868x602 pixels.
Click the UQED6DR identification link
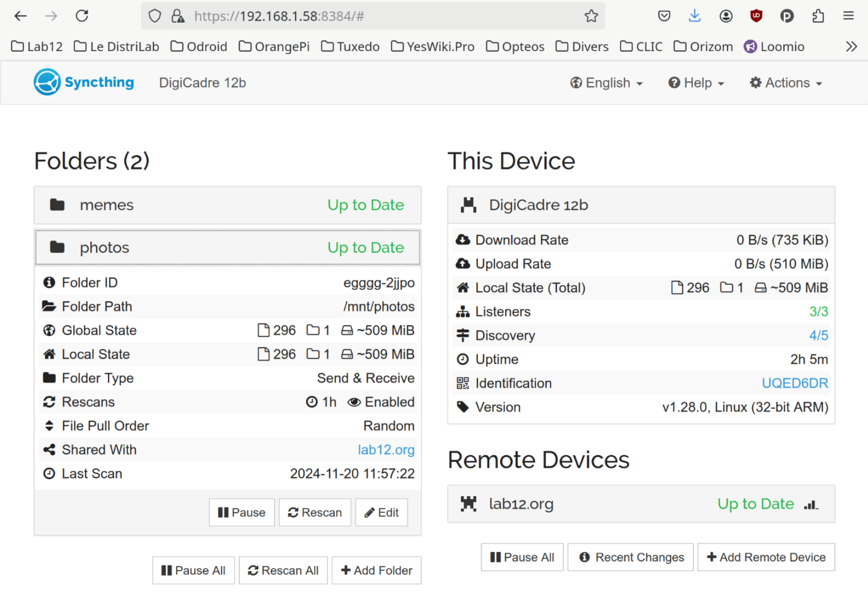pos(795,383)
